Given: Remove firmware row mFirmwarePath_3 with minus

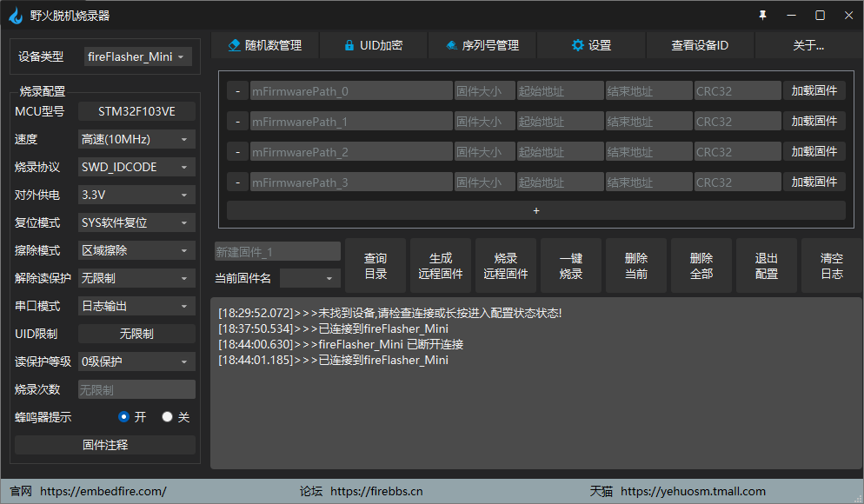Looking at the screenshot, I should (x=237, y=182).
